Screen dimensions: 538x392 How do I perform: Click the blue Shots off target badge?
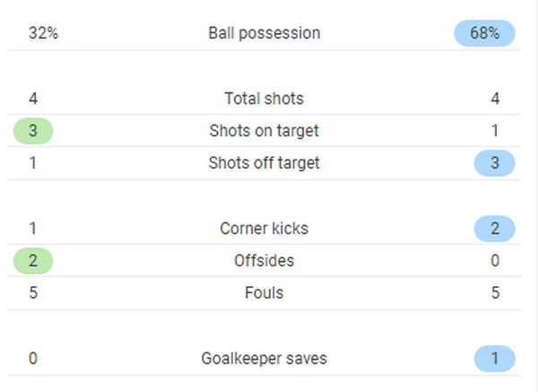coord(494,163)
